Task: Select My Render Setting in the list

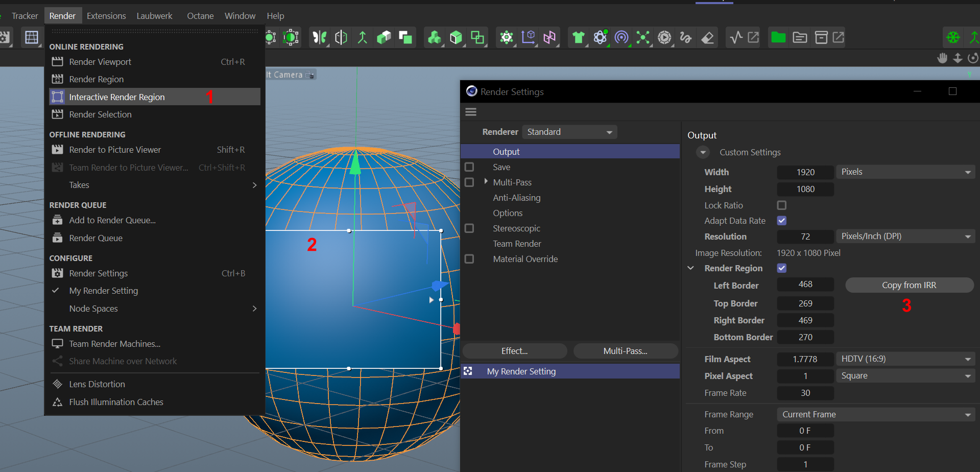Action: (x=570, y=371)
